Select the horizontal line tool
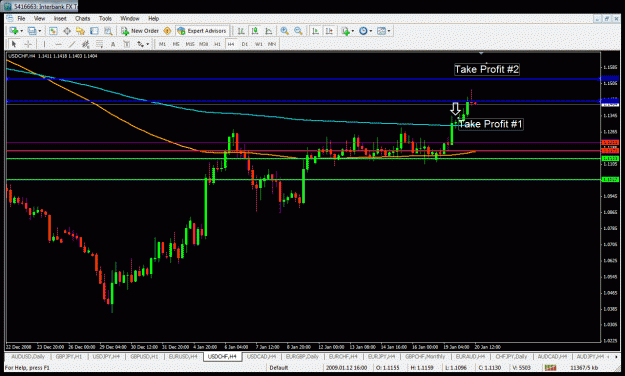Viewport: 625px width, 376px height. point(59,44)
